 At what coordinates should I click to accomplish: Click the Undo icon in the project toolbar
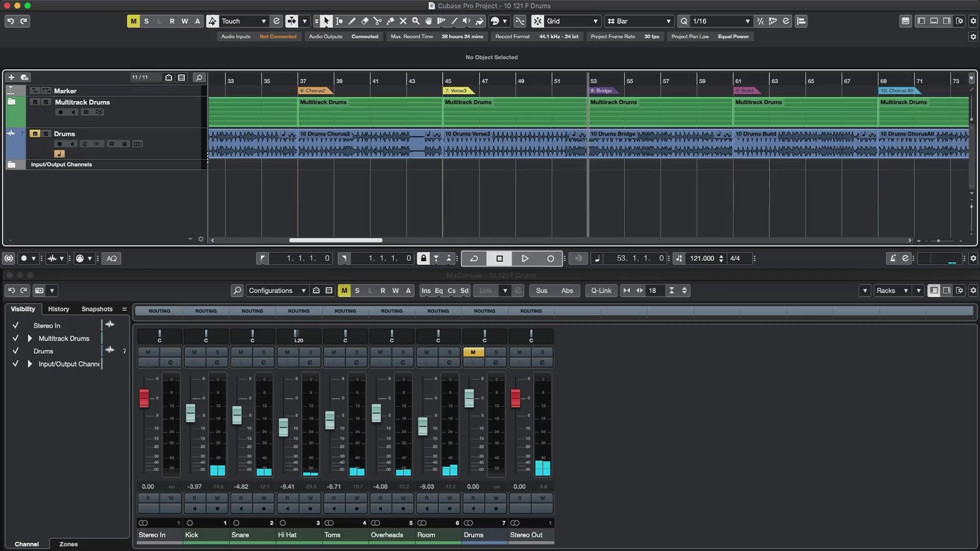coord(11,21)
